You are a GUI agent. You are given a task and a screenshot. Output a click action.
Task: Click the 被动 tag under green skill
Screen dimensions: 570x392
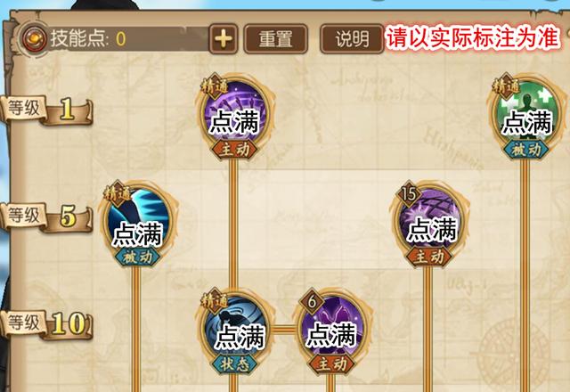tap(526, 149)
